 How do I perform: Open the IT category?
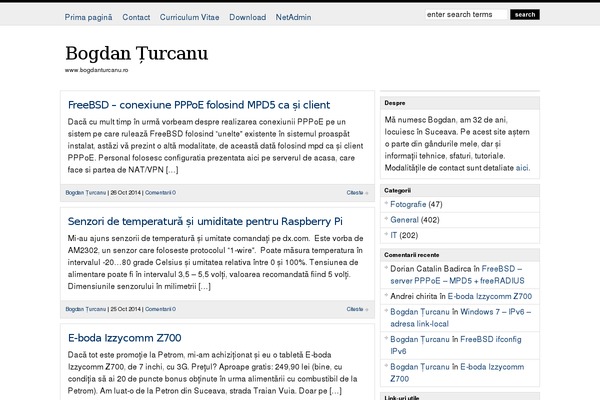coord(393,235)
